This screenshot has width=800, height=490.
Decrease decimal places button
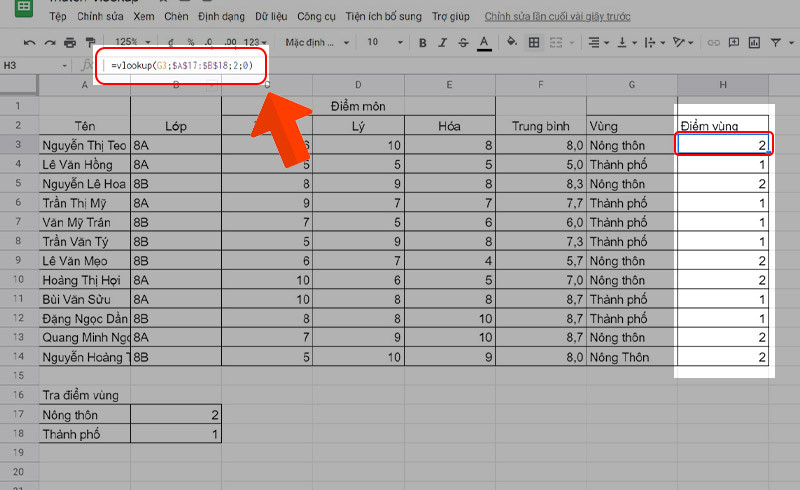pyautogui.click(x=209, y=42)
